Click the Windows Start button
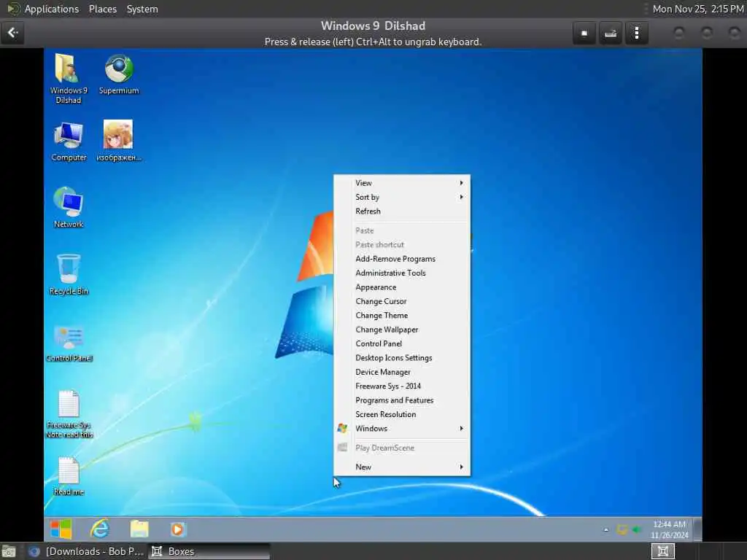Screen dimensions: 747x560 [x=61, y=529]
